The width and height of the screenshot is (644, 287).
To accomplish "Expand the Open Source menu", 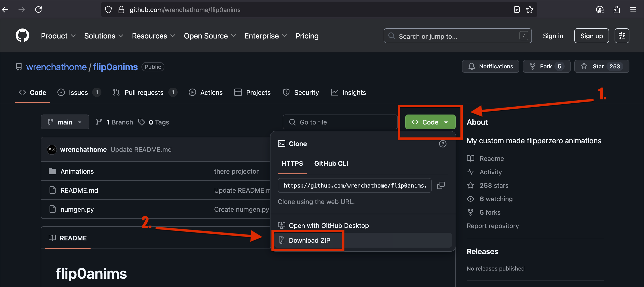I will [x=210, y=36].
